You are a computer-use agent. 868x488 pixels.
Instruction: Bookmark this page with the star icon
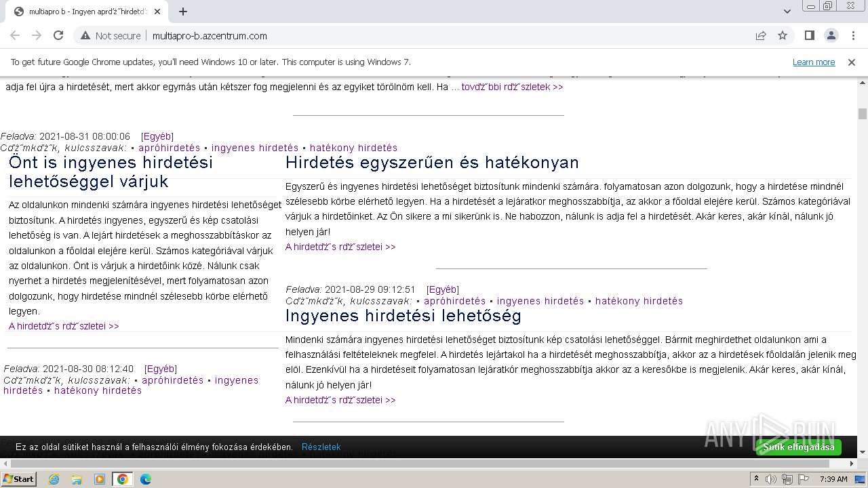click(x=783, y=36)
